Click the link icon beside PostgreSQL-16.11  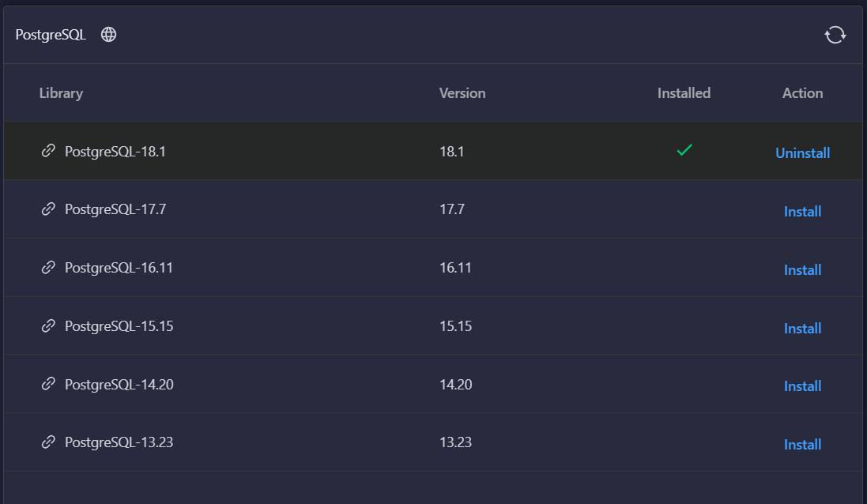pos(48,268)
